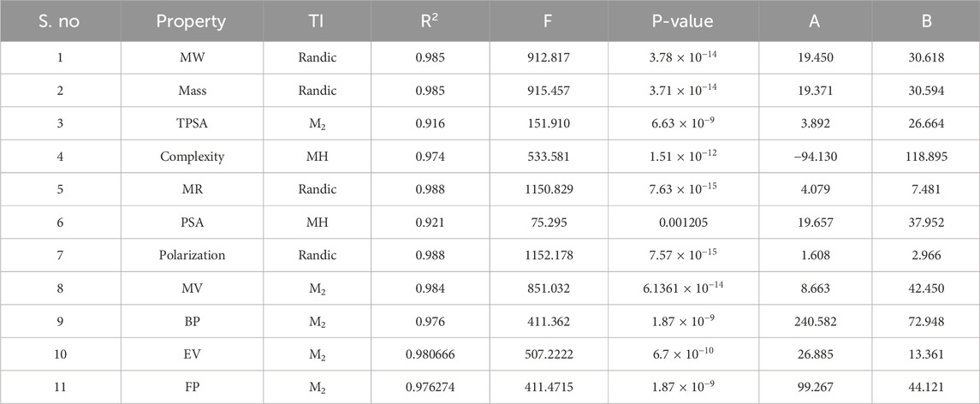The height and width of the screenshot is (404, 980).
Task: Click the 'Complexity' property cell
Action: [190, 157]
